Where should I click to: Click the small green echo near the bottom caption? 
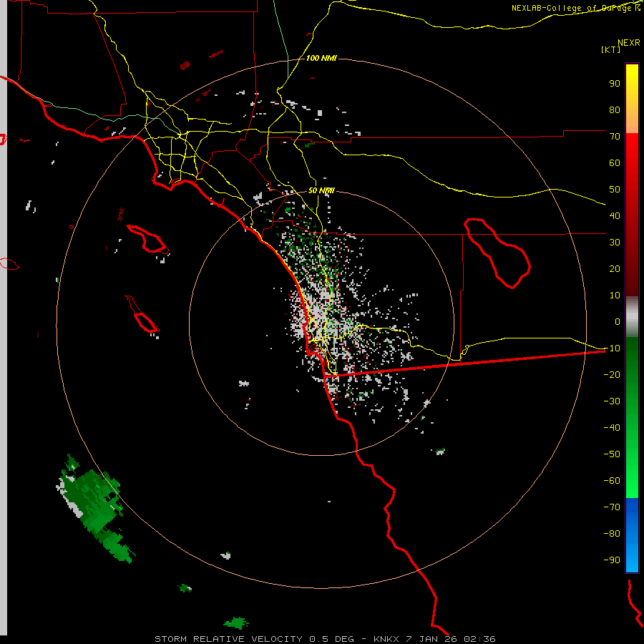pos(236,623)
